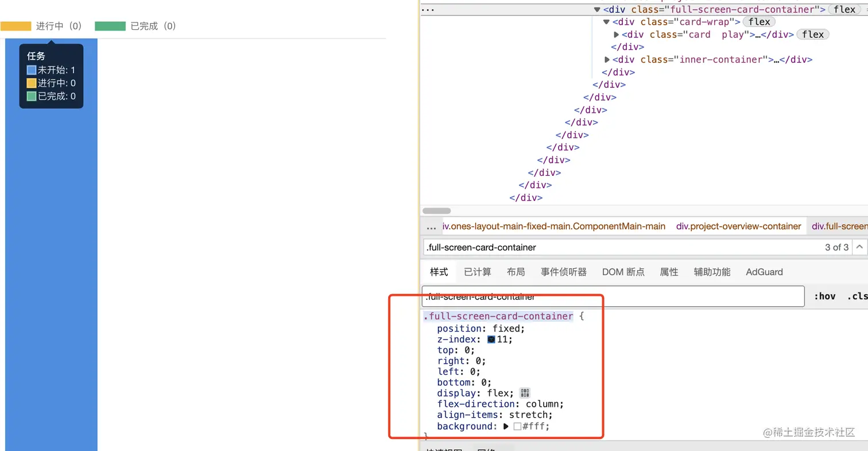Collapse the full-screen-card-container div node
The image size is (868, 451).
click(x=597, y=10)
